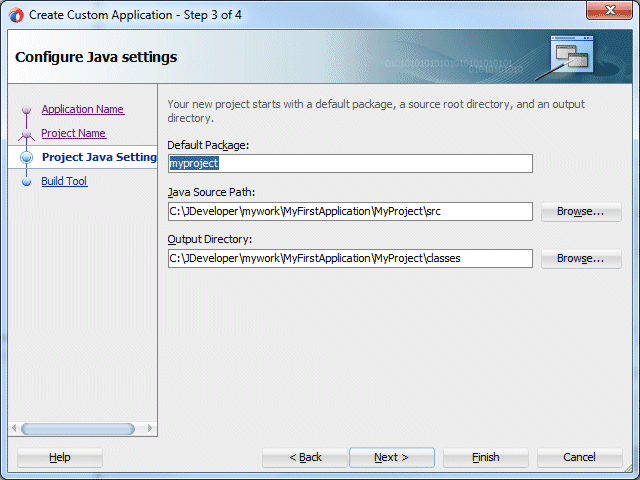
Task: Click into the Java Source Path field
Action: [350, 211]
